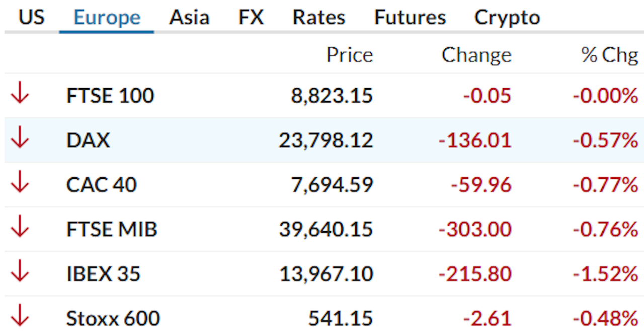Click the down arrow icon next to DAX
The height and width of the screenshot is (334, 644).
point(19,140)
